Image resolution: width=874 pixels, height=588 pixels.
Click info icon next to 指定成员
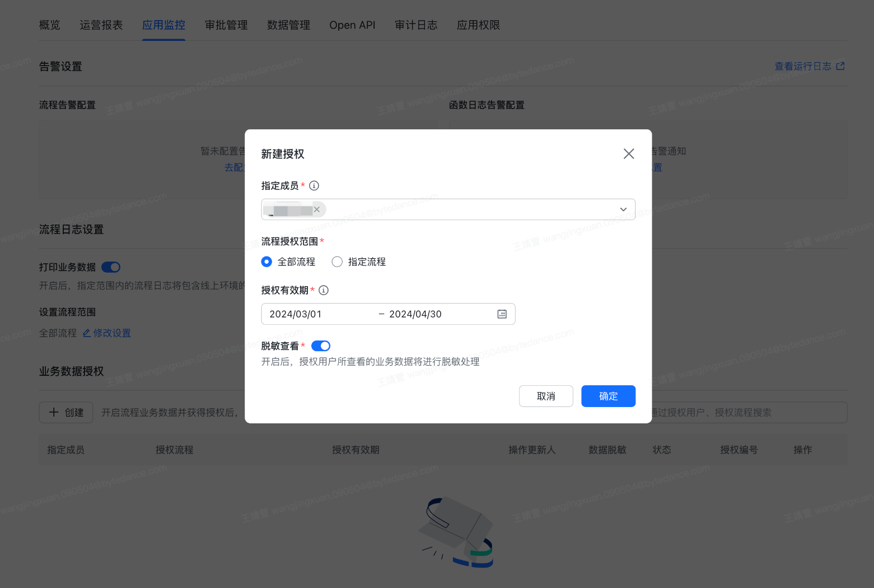(314, 185)
